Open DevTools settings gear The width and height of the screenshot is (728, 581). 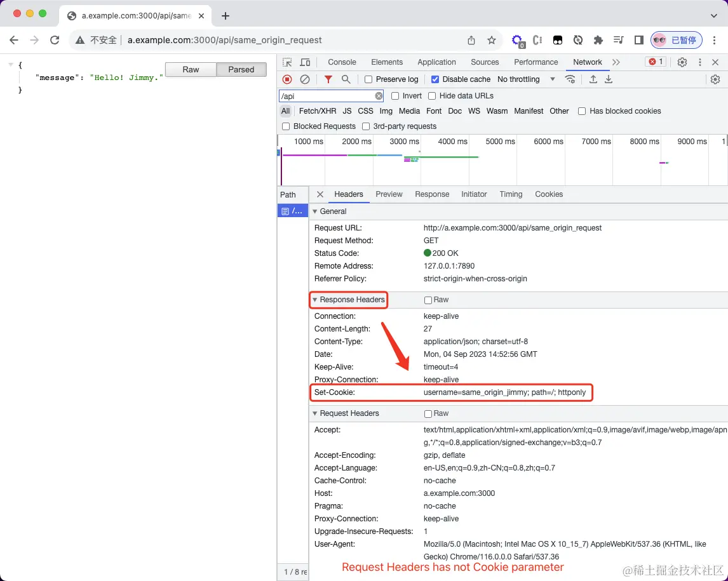tap(682, 62)
